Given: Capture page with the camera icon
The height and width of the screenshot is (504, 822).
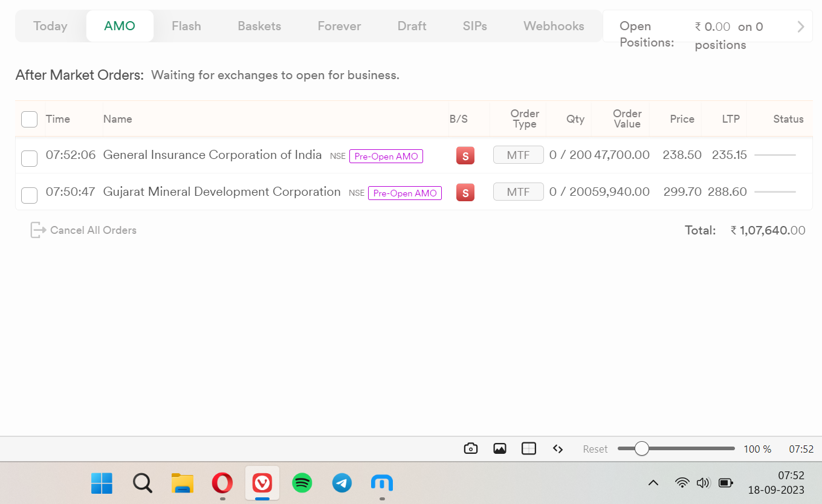Looking at the screenshot, I should click(471, 448).
